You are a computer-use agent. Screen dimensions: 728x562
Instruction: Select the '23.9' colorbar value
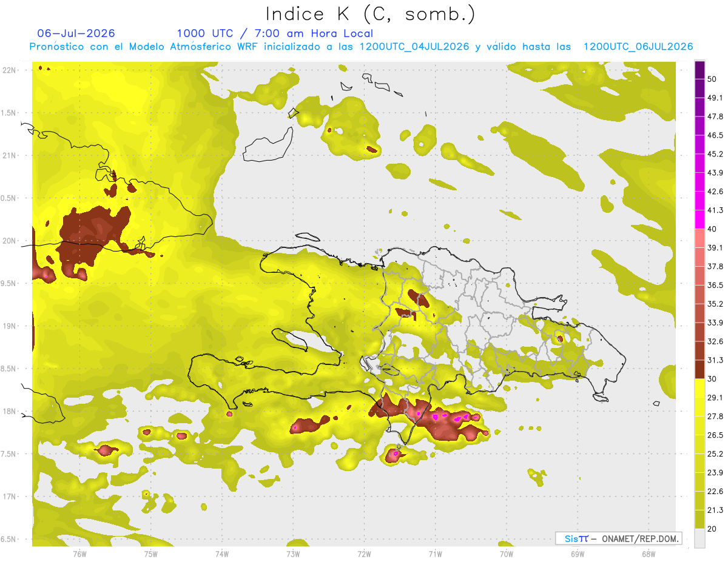(x=715, y=472)
